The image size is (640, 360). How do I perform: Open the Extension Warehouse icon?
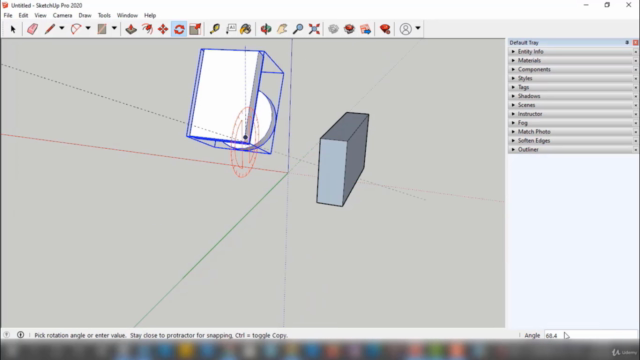click(x=349, y=29)
